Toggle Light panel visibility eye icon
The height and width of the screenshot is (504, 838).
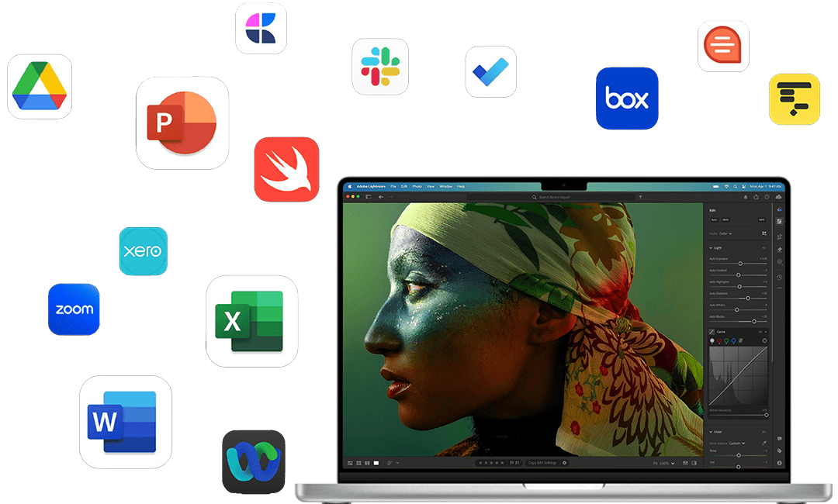(x=764, y=247)
